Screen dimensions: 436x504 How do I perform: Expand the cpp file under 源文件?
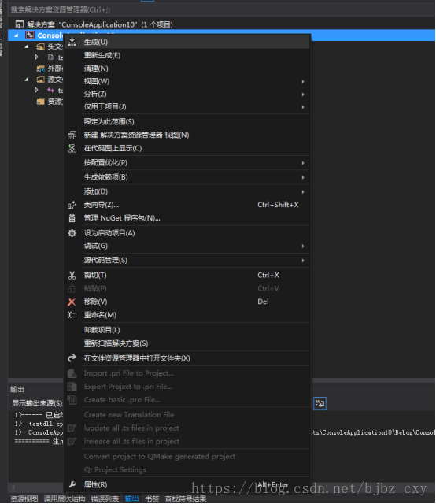pyautogui.click(x=36, y=90)
